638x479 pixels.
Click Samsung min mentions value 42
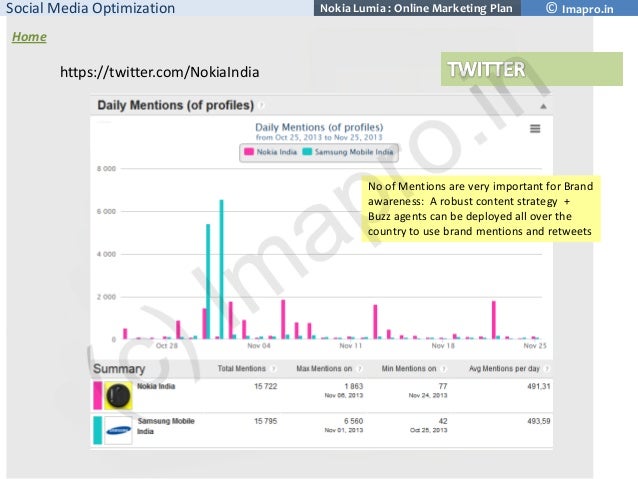click(443, 421)
